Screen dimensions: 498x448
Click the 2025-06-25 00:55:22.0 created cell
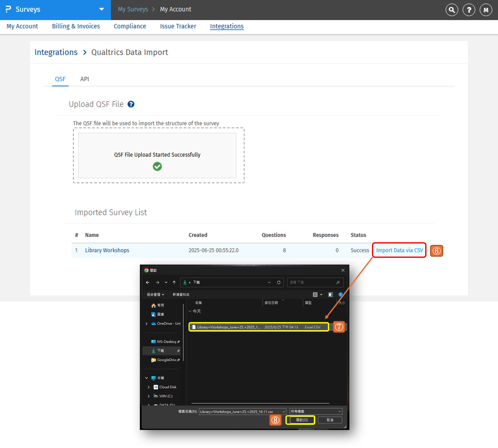coord(214,250)
